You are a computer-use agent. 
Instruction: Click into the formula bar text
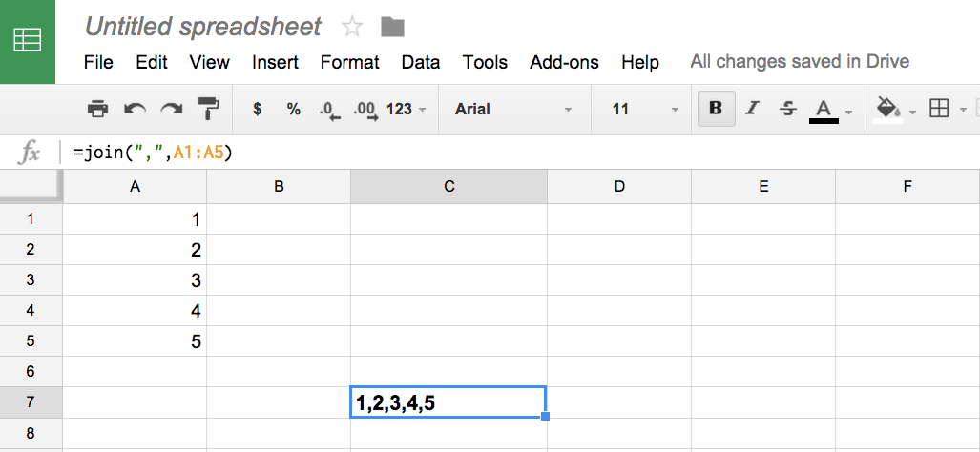tap(153, 152)
